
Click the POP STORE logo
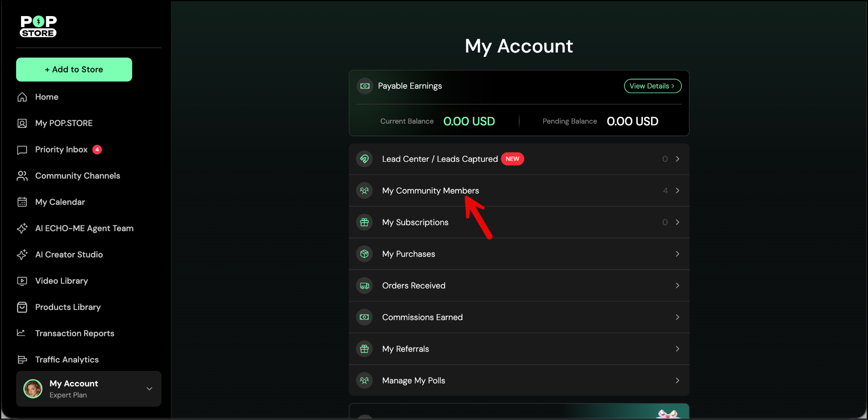38,27
